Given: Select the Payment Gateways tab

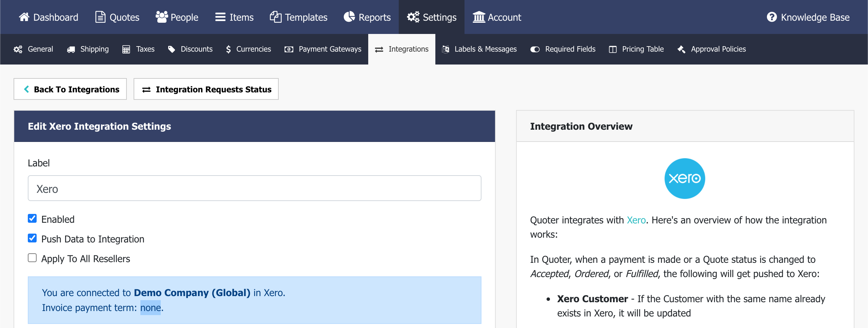Looking at the screenshot, I should tap(323, 49).
